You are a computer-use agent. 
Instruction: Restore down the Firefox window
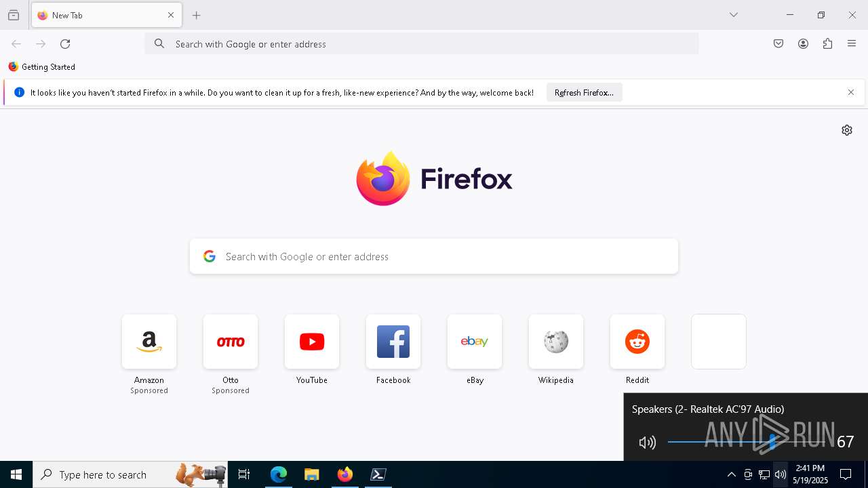(821, 15)
